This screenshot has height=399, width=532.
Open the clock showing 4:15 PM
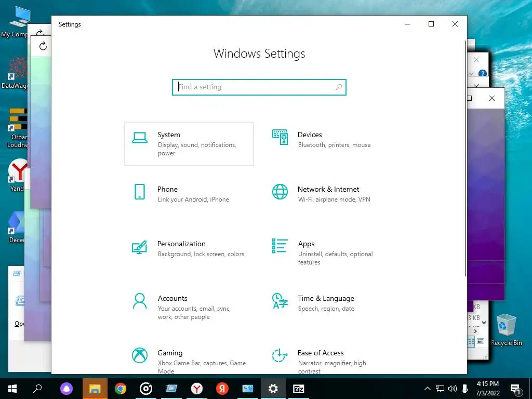(x=487, y=389)
